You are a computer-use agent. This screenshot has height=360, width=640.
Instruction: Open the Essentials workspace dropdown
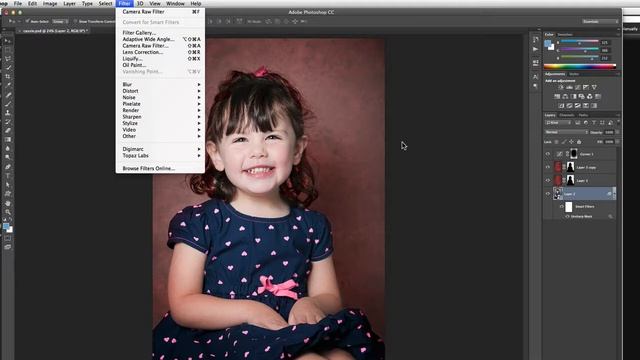click(x=600, y=21)
